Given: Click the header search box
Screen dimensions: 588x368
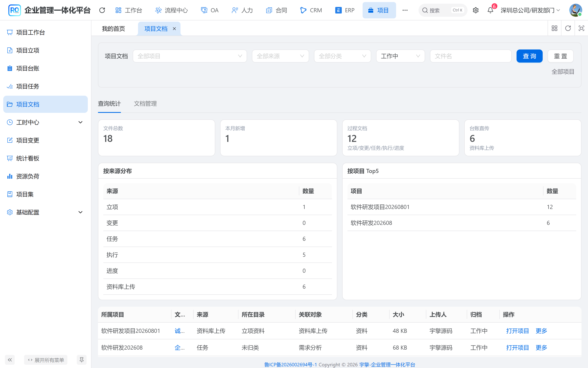Looking at the screenshot, I should [x=443, y=10].
